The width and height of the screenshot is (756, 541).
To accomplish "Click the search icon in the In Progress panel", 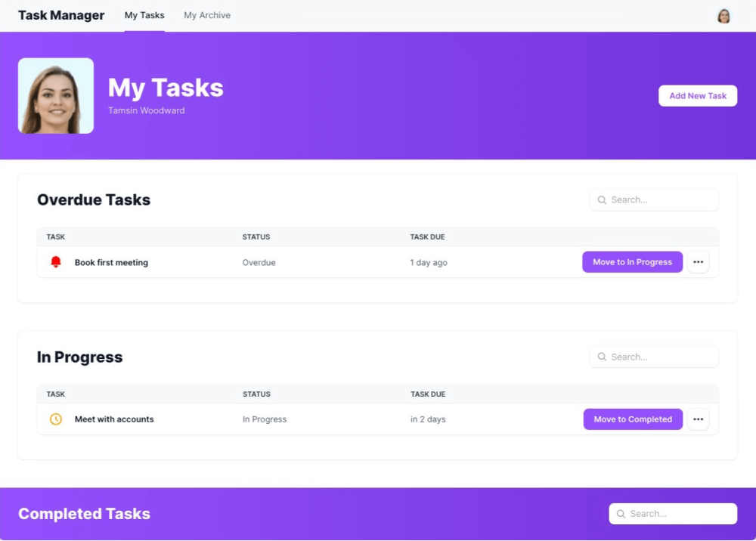I will pyautogui.click(x=602, y=356).
